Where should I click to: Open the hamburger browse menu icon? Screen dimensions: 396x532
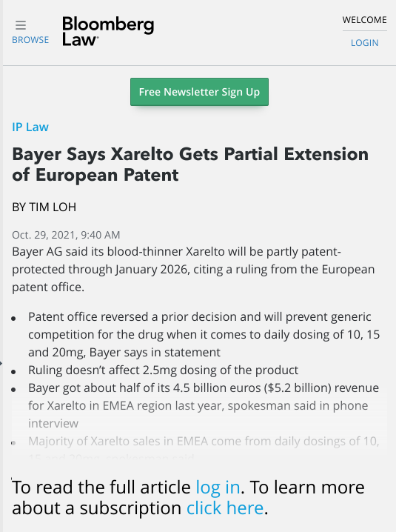tap(21, 25)
